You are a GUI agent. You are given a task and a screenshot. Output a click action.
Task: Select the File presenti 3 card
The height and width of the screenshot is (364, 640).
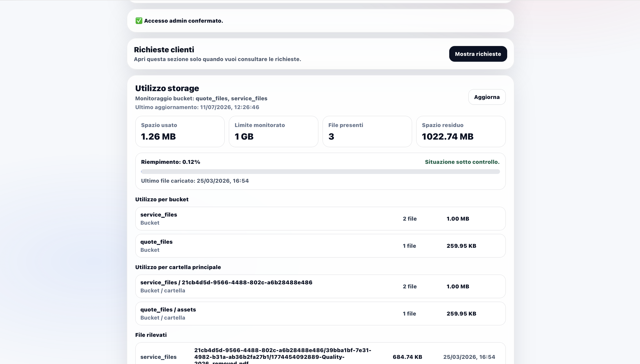[x=367, y=132]
